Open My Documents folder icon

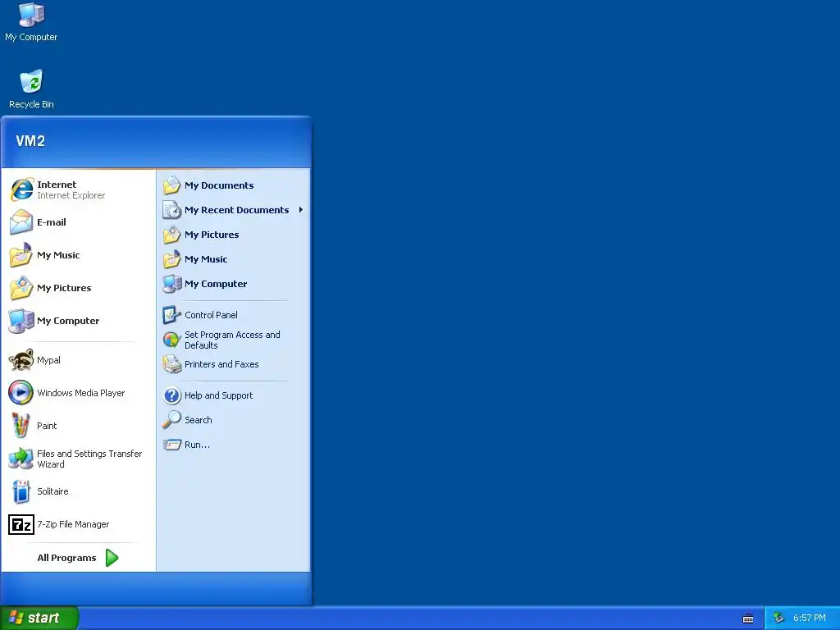pyautogui.click(x=172, y=185)
